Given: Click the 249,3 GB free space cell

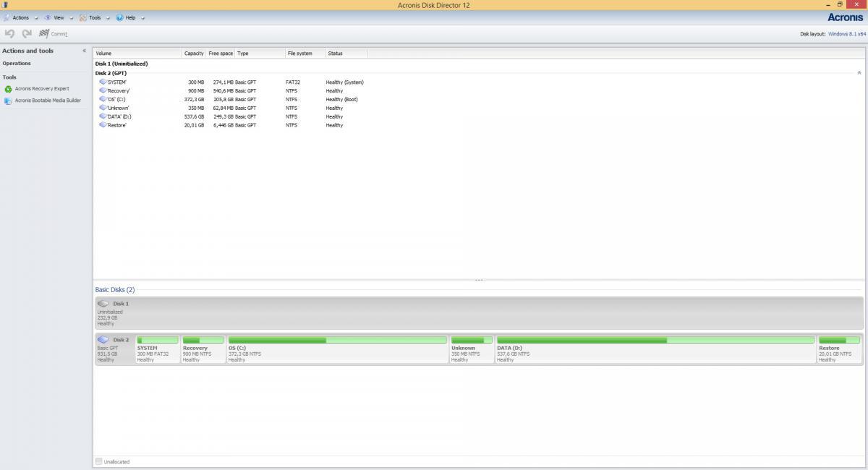Looking at the screenshot, I should [224, 116].
